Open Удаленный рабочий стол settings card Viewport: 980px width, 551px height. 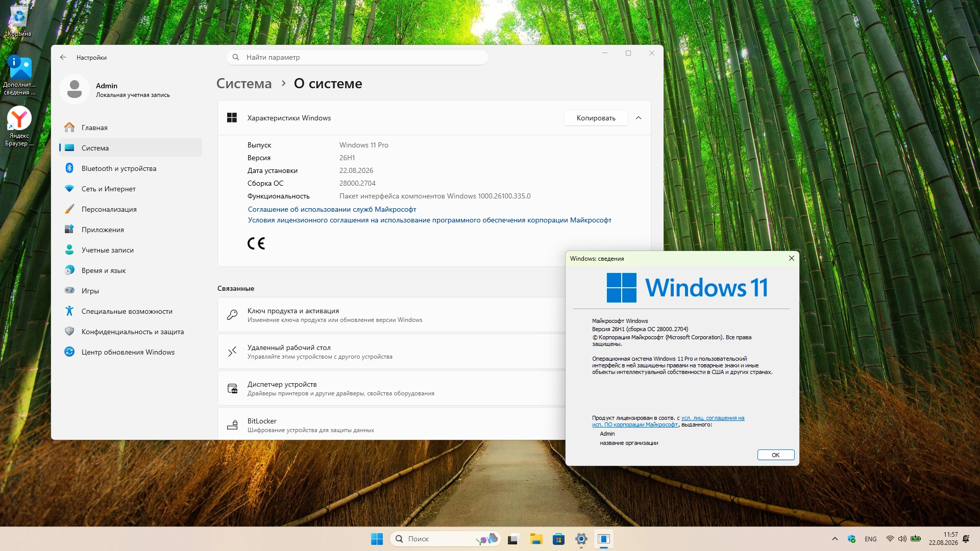click(391, 352)
